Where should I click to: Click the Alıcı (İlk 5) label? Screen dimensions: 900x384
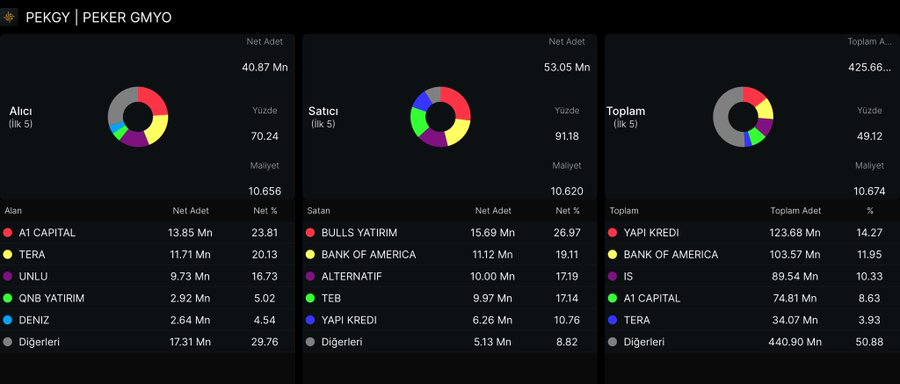tap(21, 117)
